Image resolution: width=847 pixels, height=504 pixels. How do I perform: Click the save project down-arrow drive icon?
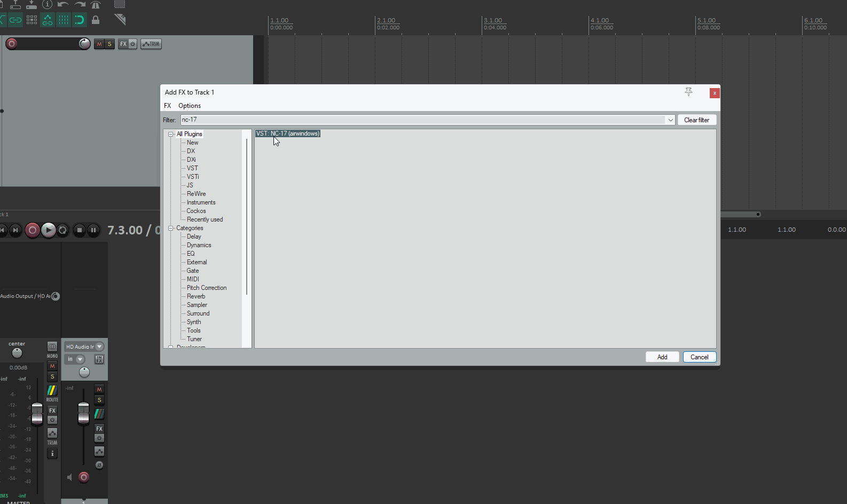[32, 4]
